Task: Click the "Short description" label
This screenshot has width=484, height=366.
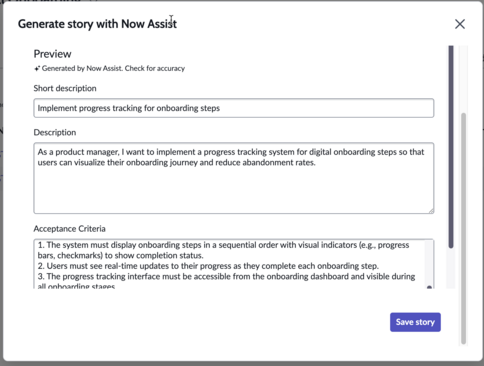Action: (x=65, y=88)
